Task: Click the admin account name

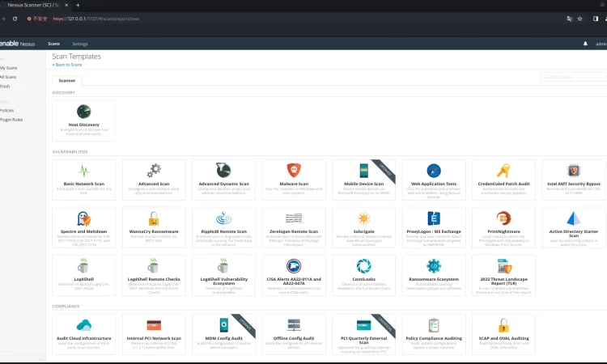Action: 601,44
